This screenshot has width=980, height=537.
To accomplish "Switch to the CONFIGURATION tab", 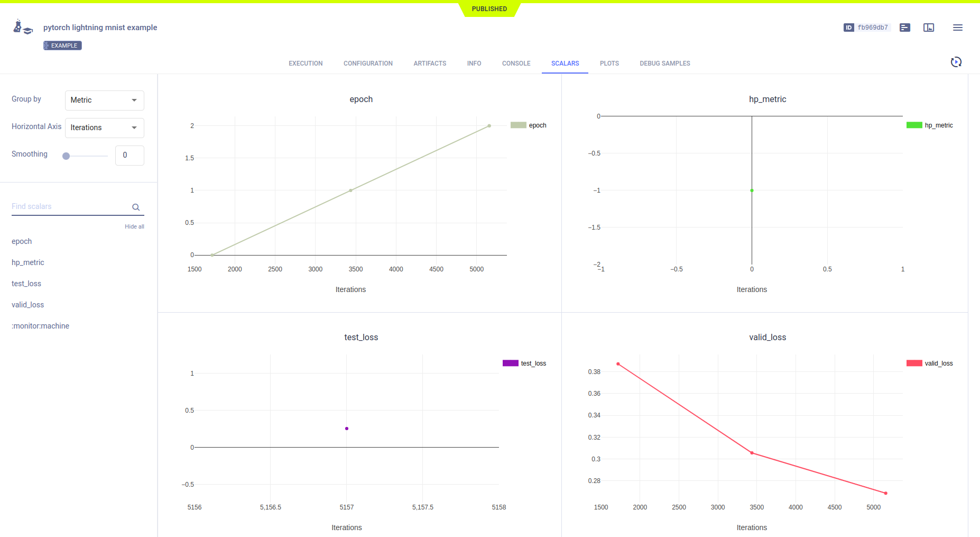I will click(x=368, y=63).
